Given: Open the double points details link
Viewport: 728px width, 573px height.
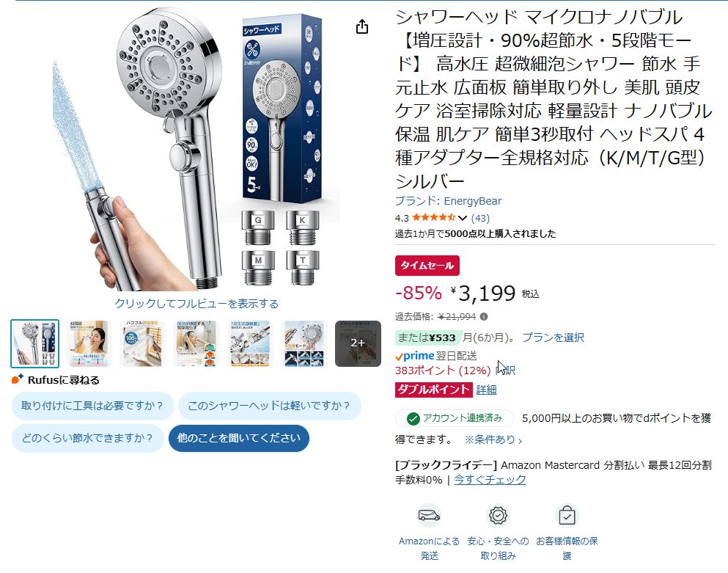Looking at the screenshot, I should coord(486,390).
